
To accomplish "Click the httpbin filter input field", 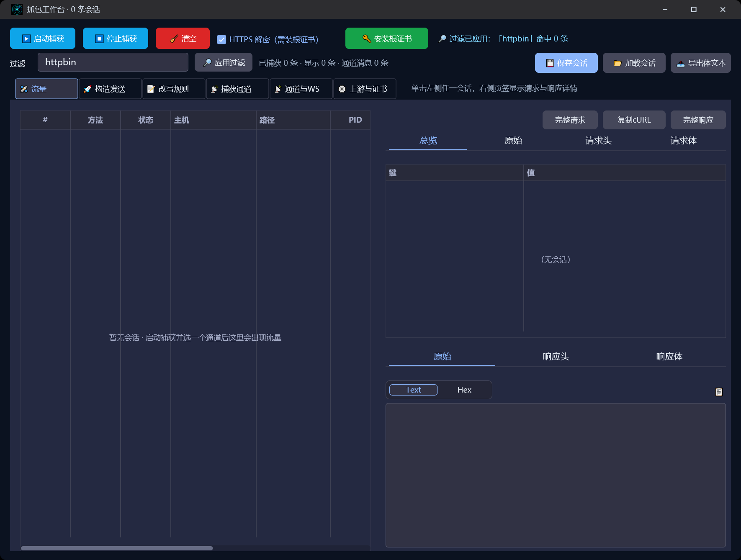I will click(x=113, y=62).
